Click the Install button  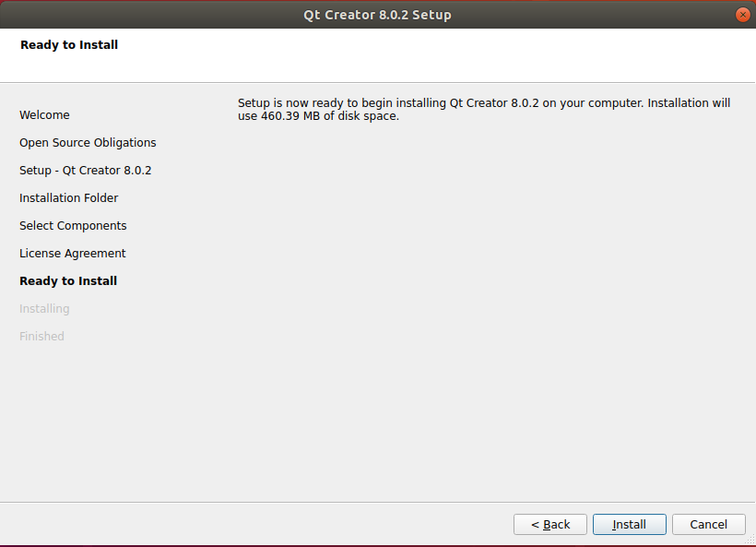630,524
